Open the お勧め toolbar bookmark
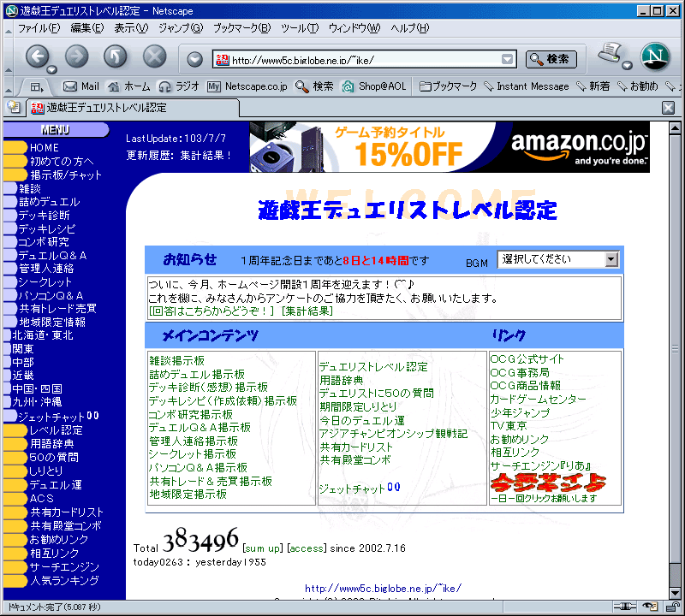 coord(637,86)
